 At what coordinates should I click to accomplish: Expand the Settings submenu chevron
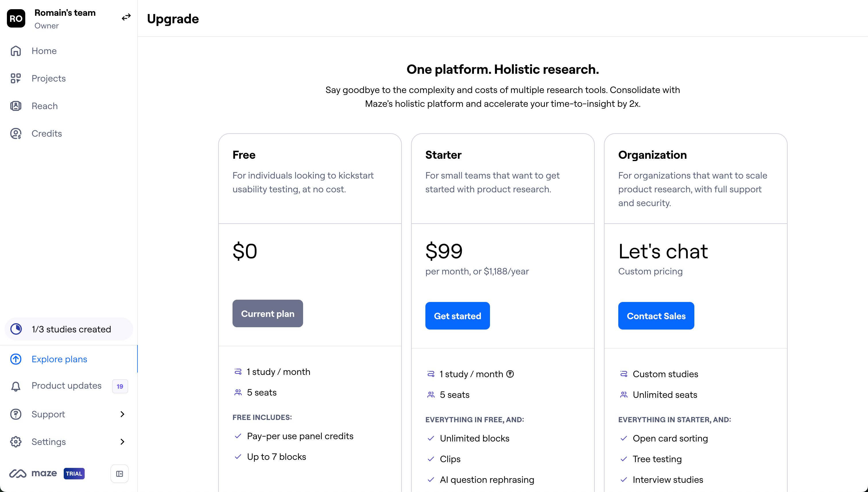pyautogui.click(x=122, y=442)
